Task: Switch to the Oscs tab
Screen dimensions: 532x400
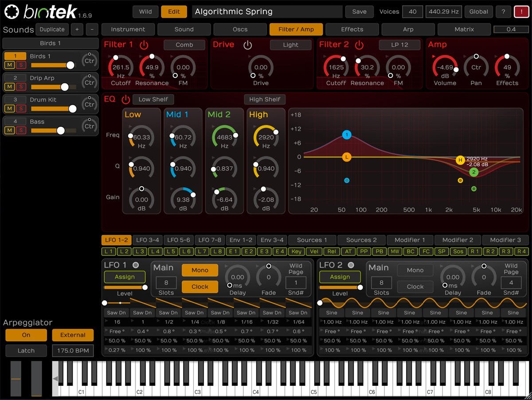Action: tap(240, 29)
